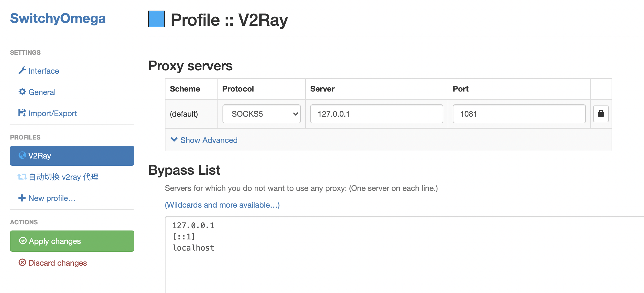
Task: Open the Import/Export page
Action: point(53,113)
